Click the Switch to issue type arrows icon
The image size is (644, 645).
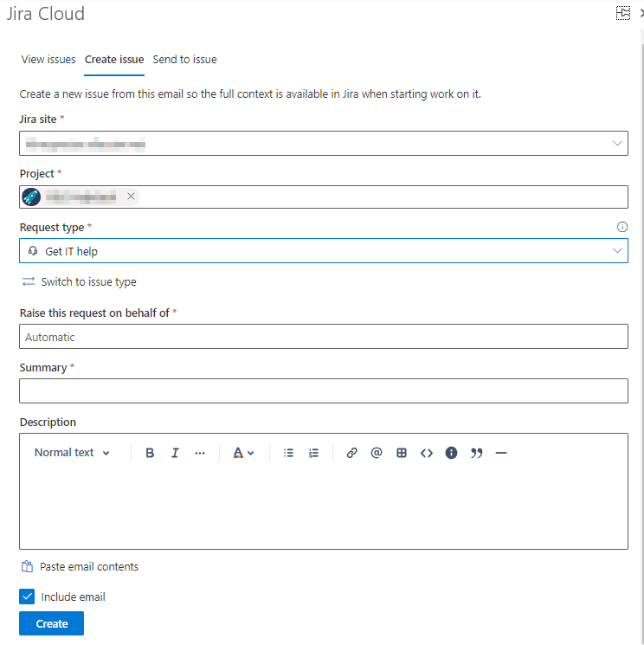[29, 281]
